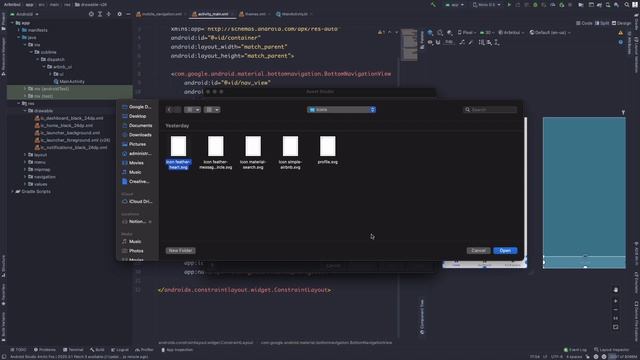This screenshot has height=360, width=640.
Task: Click the select opened file target icon
Action: coord(91,14)
